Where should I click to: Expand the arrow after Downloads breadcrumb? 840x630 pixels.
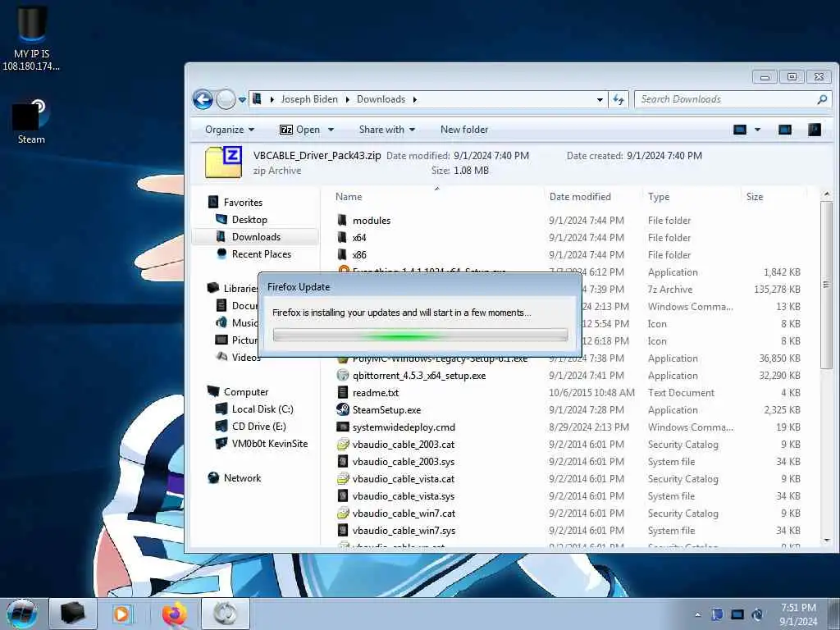pyautogui.click(x=414, y=99)
